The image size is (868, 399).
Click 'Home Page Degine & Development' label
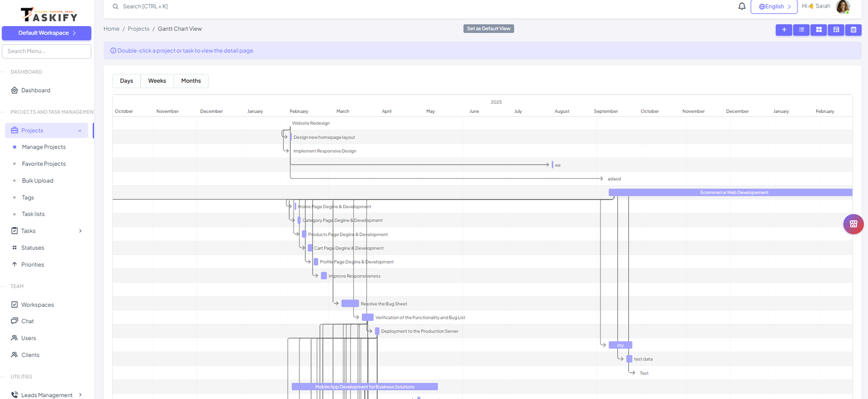click(335, 207)
